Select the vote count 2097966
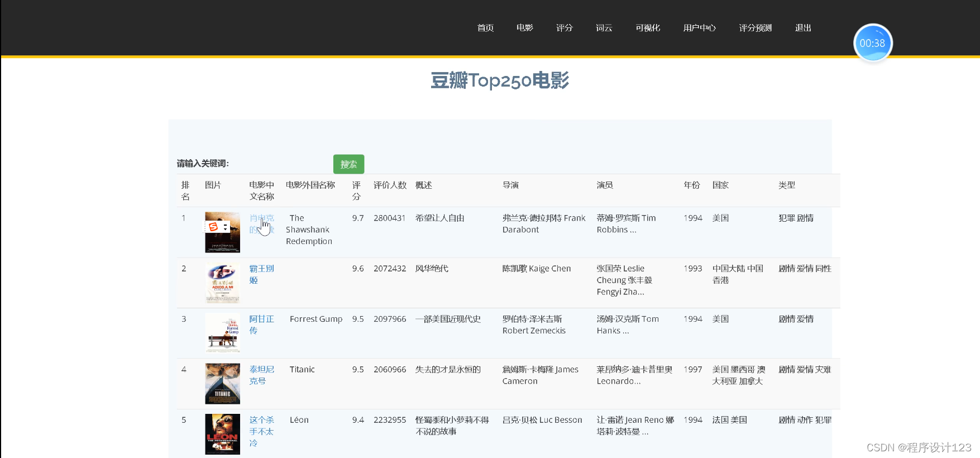This screenshot has width=980, height=458. (x=390, y=318)
